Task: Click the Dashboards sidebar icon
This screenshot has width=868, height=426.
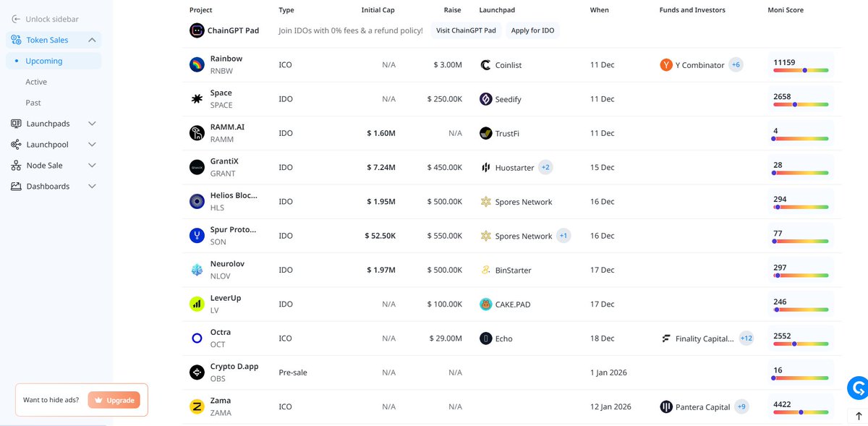Action: click(16, 186)
